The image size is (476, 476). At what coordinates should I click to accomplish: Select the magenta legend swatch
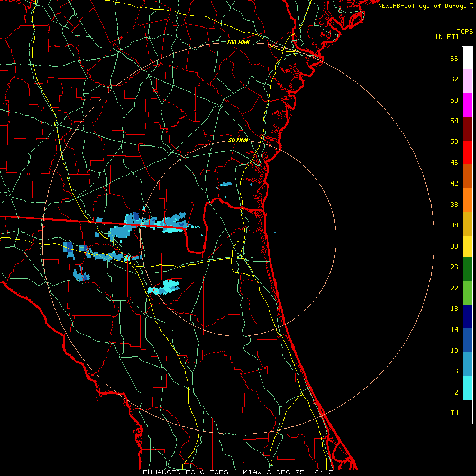[467, 105]
